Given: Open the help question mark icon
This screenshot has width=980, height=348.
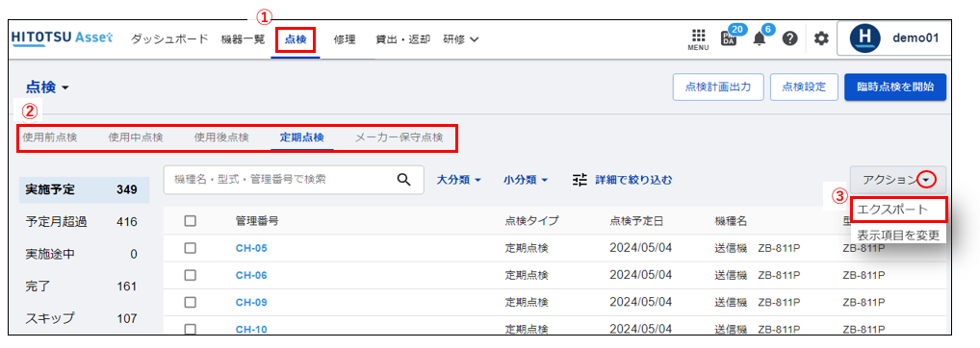Looking at the screenshot, I should 790,38.
